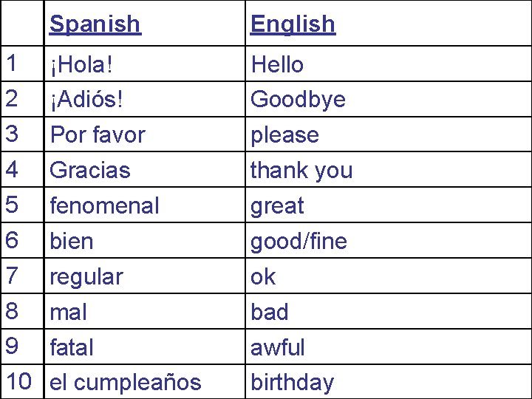Click the good/fine cell
This screenshot has height=399, width=532.
(x=299, y=241)
